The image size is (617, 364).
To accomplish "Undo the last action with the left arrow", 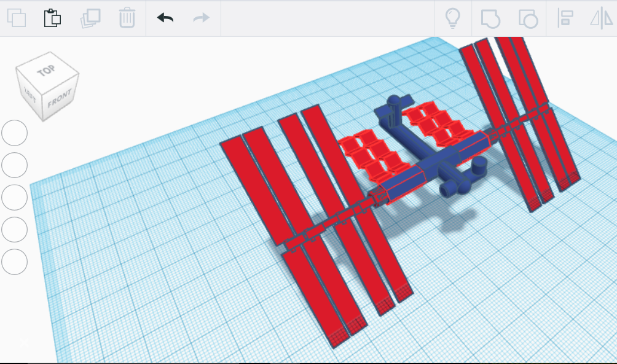I will point(165,18).
